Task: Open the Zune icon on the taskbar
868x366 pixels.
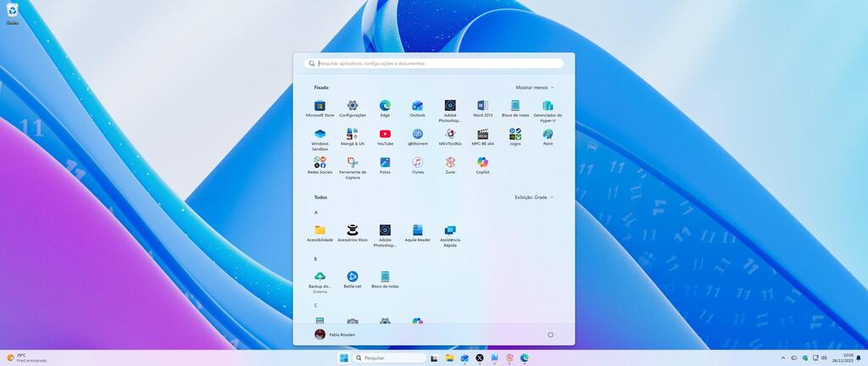Action: pyautogui.click(x=509, y=358)
